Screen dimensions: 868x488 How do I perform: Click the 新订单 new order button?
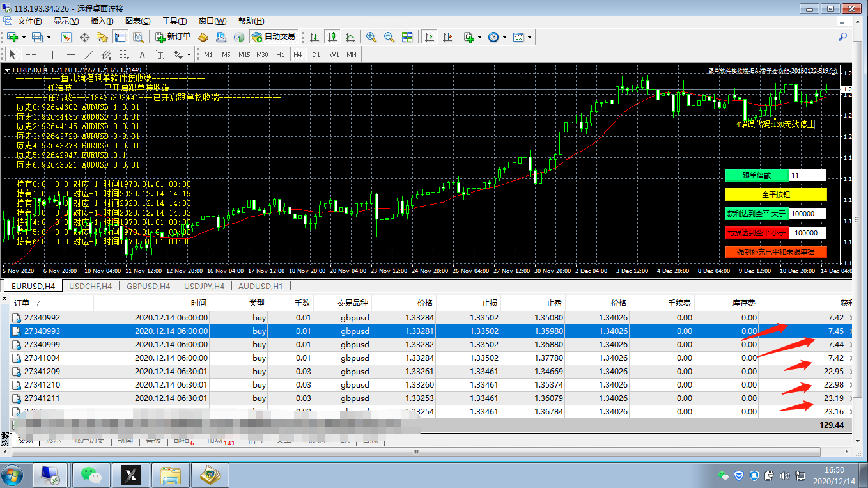[173, 37]
